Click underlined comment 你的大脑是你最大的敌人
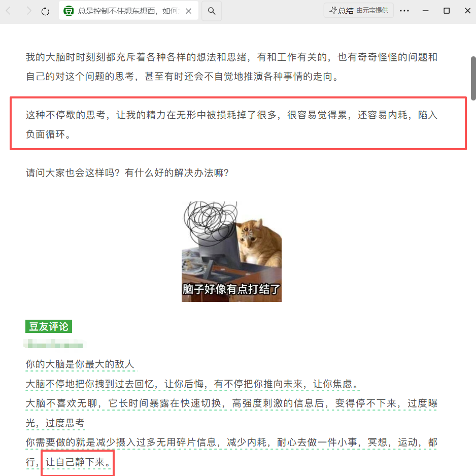 click(80, 364)
